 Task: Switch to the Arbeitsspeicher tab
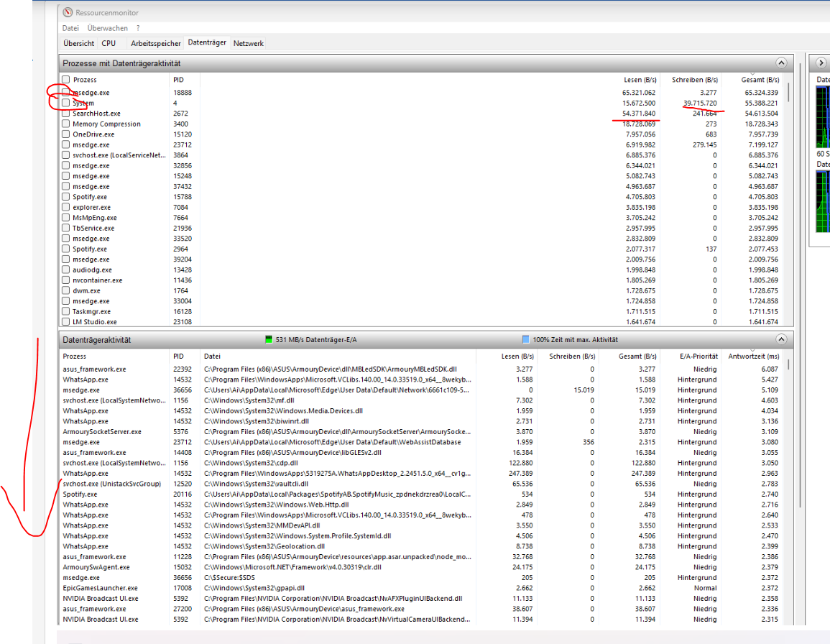coord(156,43)
